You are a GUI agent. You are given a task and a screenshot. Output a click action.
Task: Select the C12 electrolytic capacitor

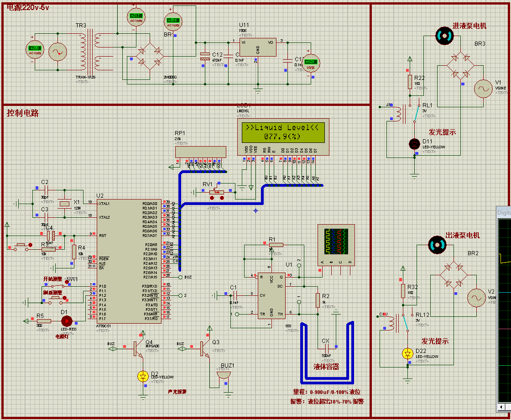(205, 57)
